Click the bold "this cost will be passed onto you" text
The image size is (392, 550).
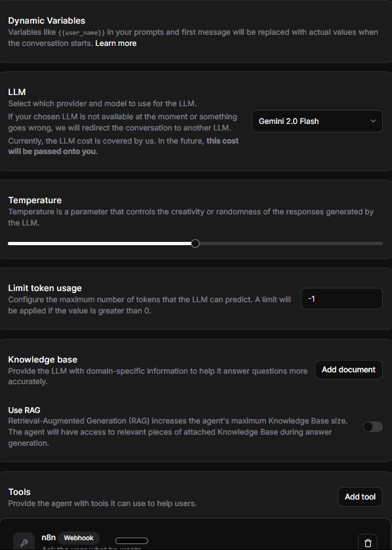pyautogui.click(x=123, y=146)
